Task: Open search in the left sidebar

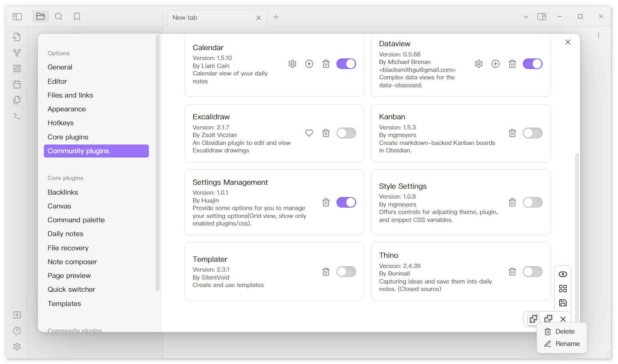Action: tap(58, 16)
